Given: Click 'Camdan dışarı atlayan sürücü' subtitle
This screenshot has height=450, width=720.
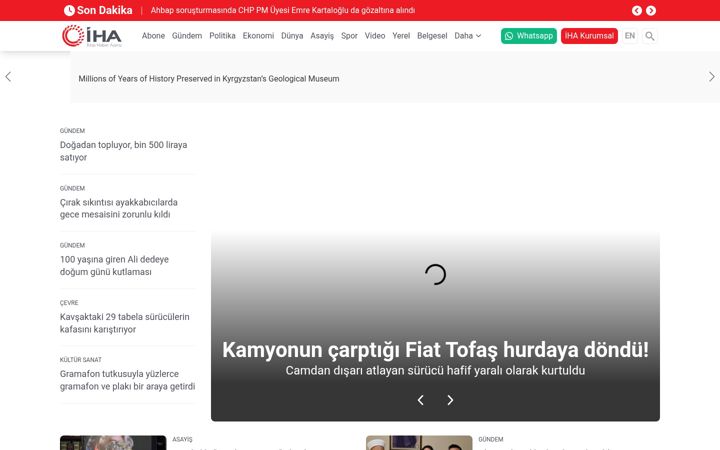Looking at the screenshot, I should pyautogui.click(x=435, y=371).
